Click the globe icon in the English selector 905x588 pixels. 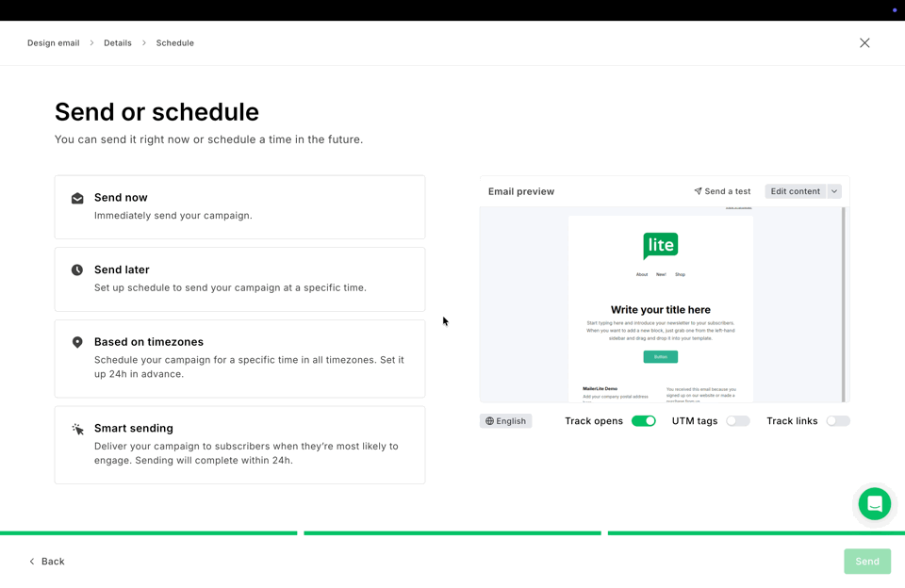pos(489,421)
